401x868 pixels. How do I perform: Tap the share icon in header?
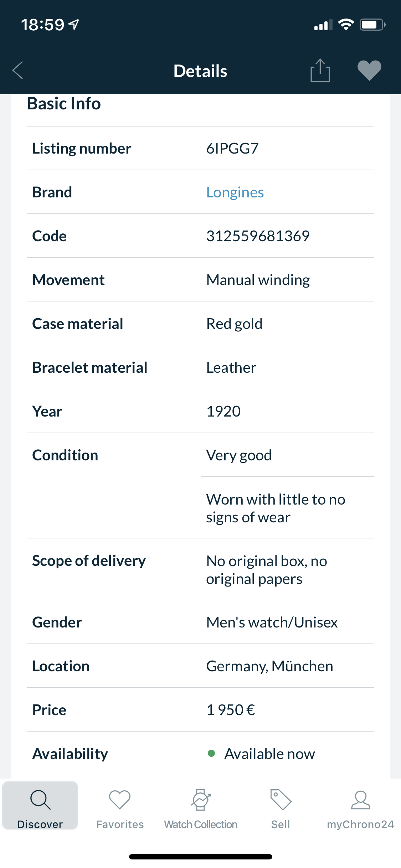[x=320, y=71]
